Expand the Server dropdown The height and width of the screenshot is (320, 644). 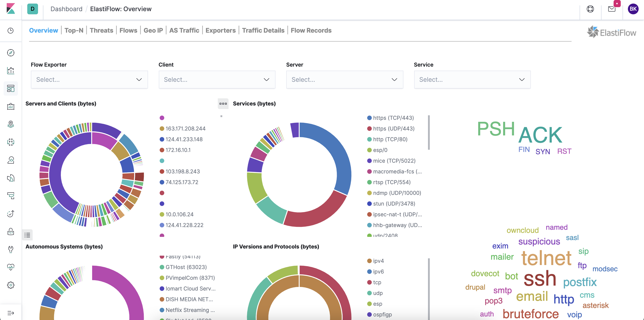click(345, 80)
